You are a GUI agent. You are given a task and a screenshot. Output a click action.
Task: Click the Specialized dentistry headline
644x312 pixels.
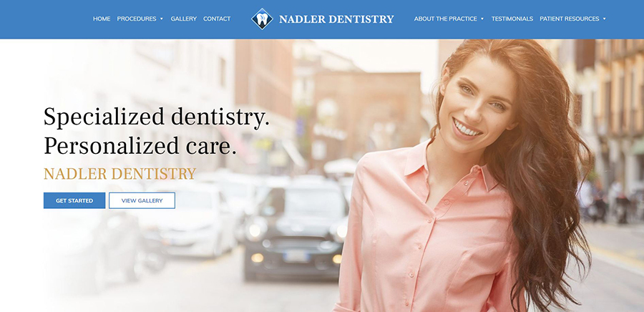pos(157,117)
